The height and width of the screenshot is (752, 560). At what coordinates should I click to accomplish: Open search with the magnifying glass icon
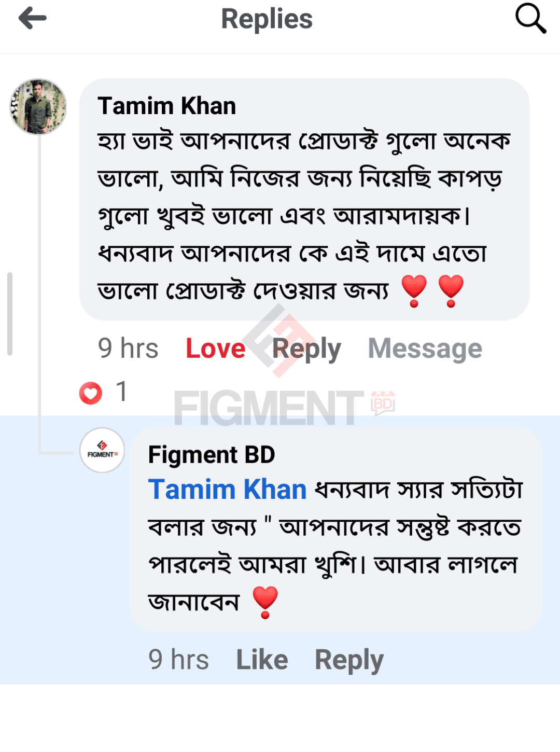530,19
